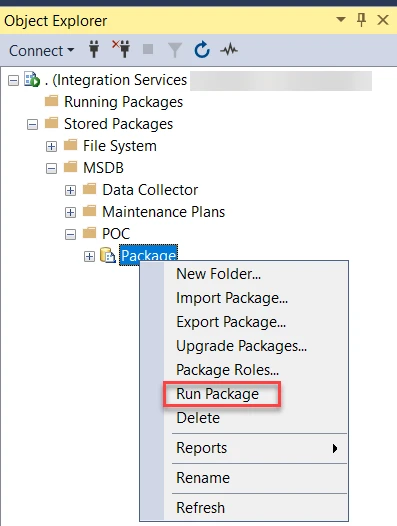Click the Running Packages folder icon
397x526 pixels.
[51, 101]
